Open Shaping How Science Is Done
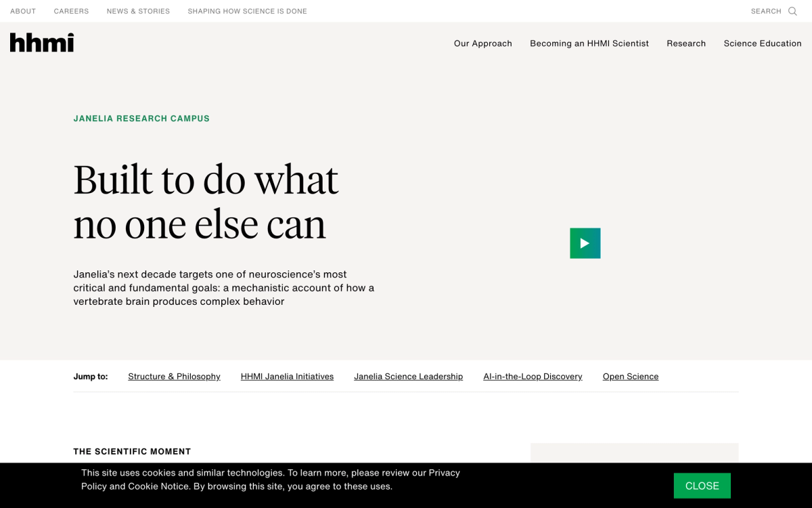Image resolution: width=812 pixels, height=508 pixels. click(x=248, y=12)
